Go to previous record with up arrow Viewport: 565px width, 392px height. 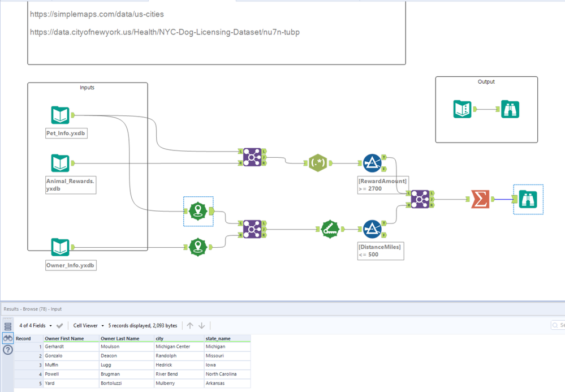[x=190, y=325]
